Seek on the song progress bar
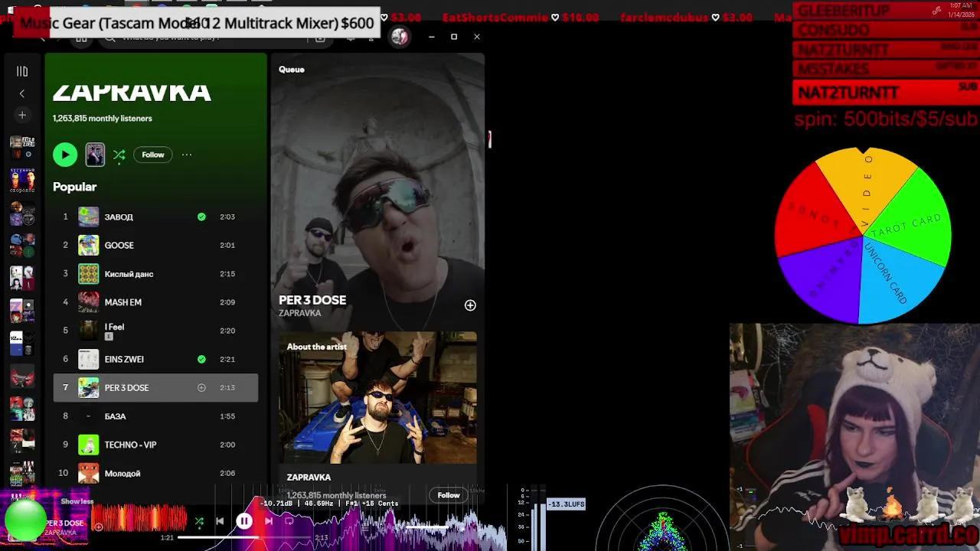 pyautogui.click(x=244, y=537)
